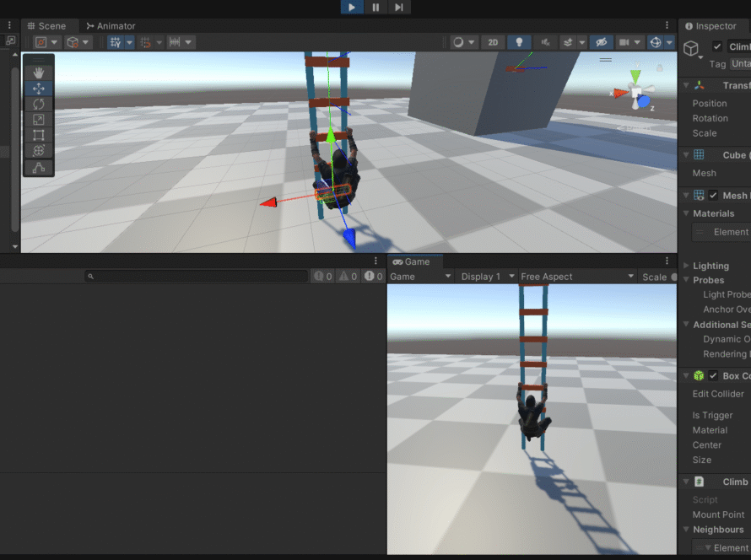Uncheck the Box Collider enabled checkbox
751x560 pixels.
[x=713, y=376]
